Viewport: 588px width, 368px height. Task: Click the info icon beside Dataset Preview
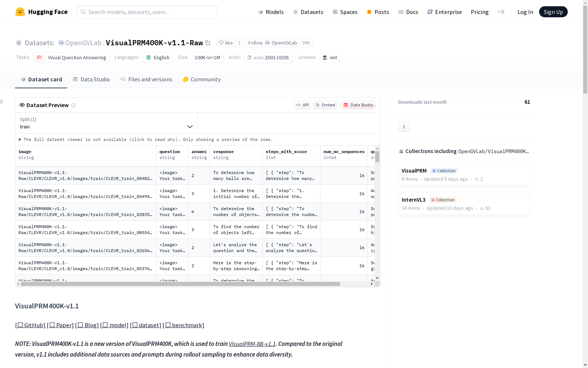pyautogui.click(x=73, y=105)
